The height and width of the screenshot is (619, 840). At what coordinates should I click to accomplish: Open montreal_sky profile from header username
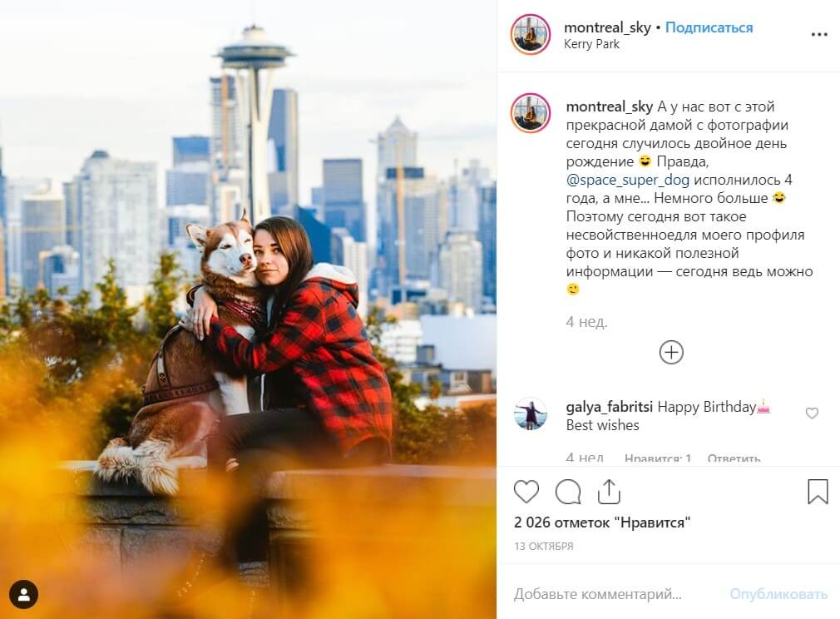tap(607, 27)
